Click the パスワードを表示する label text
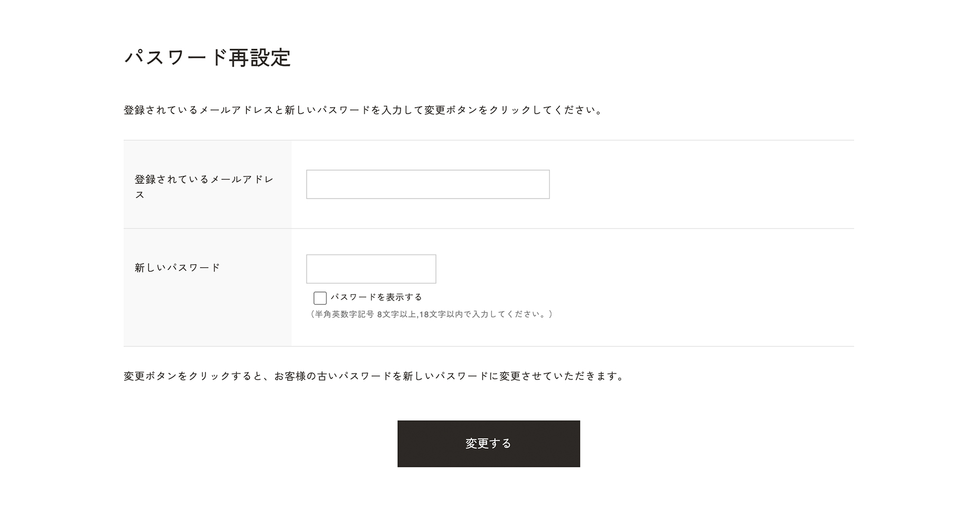The height and width of the screenshot is (516, 980). [x=376, y=297]
